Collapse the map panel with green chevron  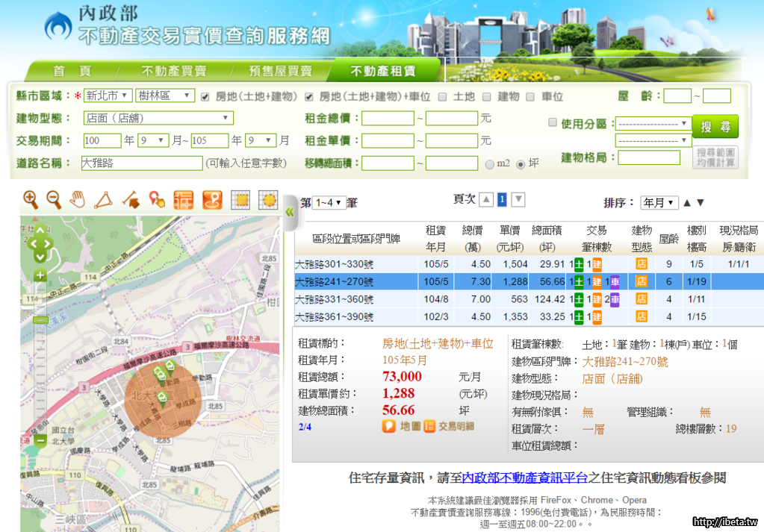(x=290, y=212)
